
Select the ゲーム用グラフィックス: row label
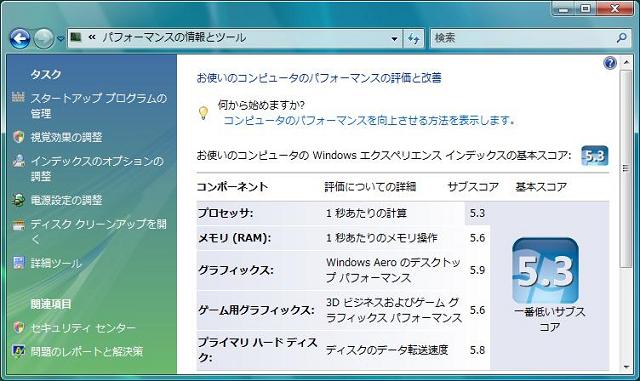click(256, 310)
